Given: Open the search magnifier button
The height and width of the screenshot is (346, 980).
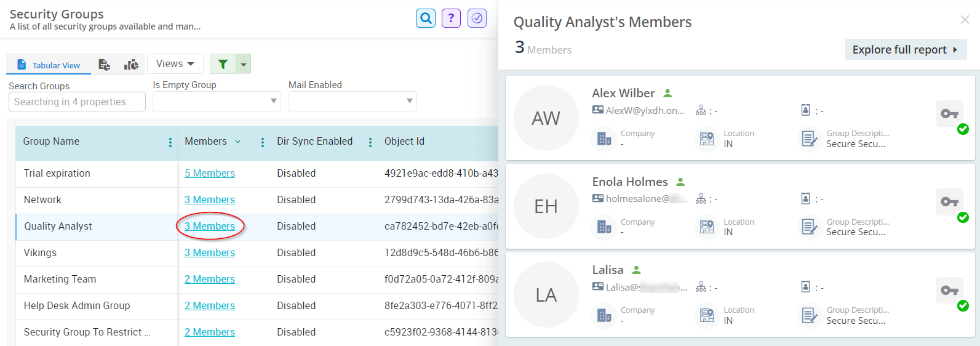Looking at the screenshot, I should pyautogui.click(x=426, y=18).
